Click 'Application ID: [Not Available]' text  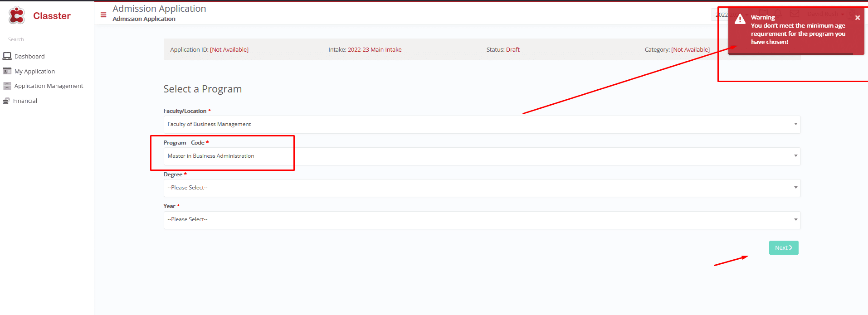pyautogui.click(x=209, y=49)
